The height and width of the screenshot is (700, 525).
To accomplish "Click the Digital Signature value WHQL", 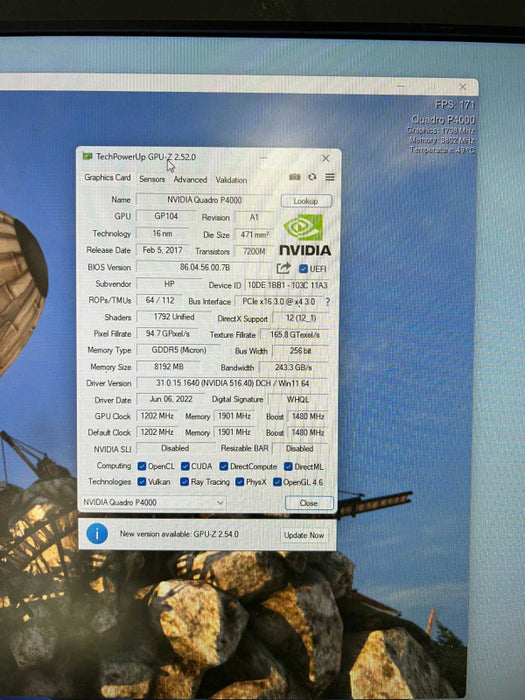I will point(298,400).
